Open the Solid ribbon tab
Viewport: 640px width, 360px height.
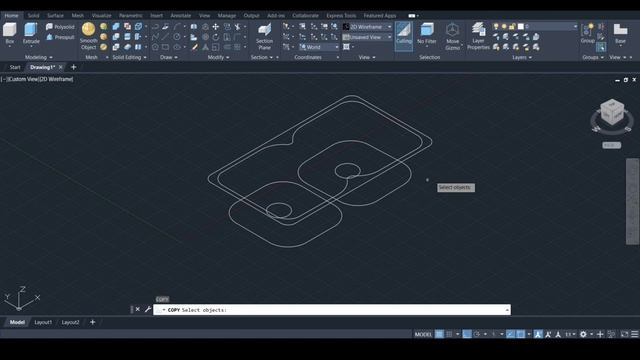pyautogui.click(x=33, y=16)
